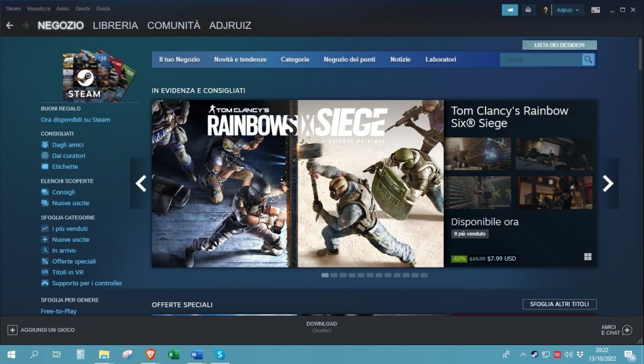Select the gamepad icon for controller support
The height and width of the screenshot is (364, 644).
click(43, 282)
